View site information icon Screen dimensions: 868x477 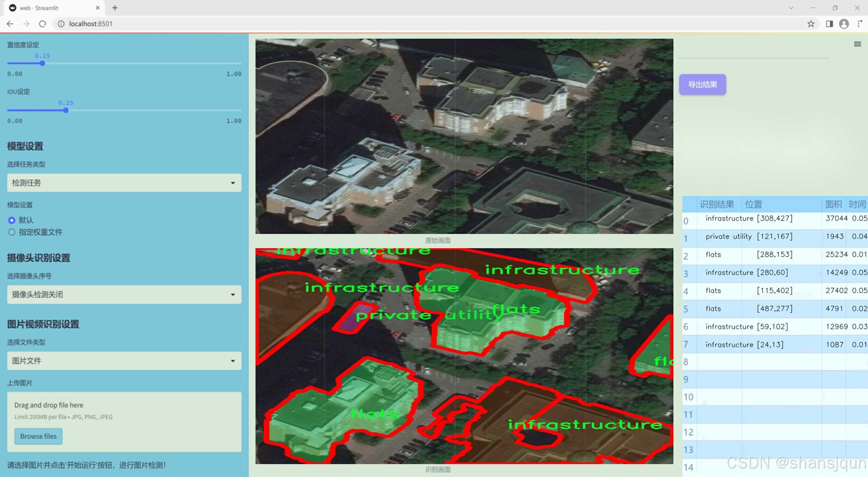[x=61, y=24]
